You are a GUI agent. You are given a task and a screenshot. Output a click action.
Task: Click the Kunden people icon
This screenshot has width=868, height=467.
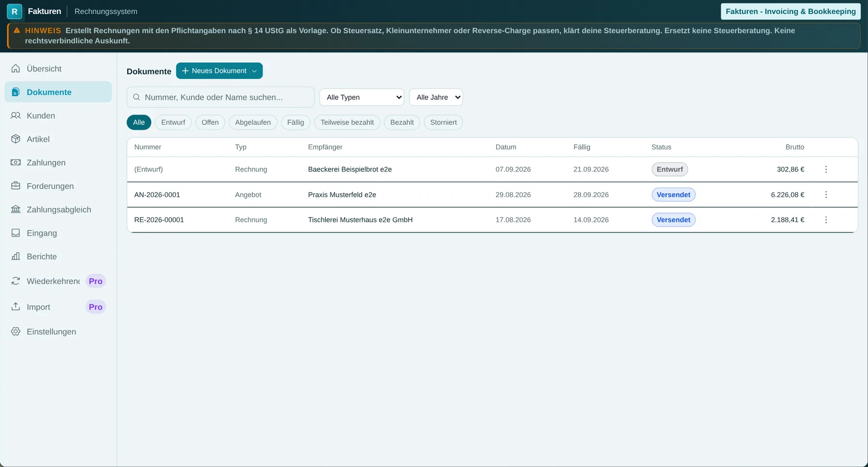tap(16, 116)
